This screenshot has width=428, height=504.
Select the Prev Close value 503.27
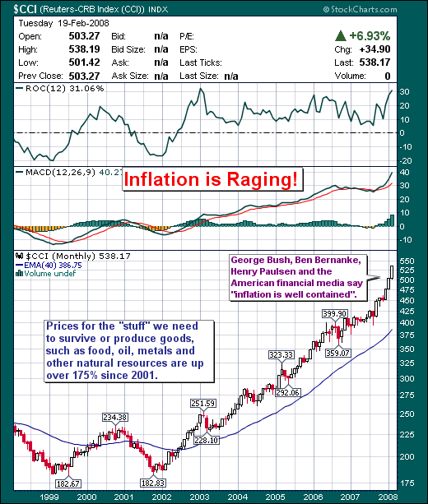84,76
